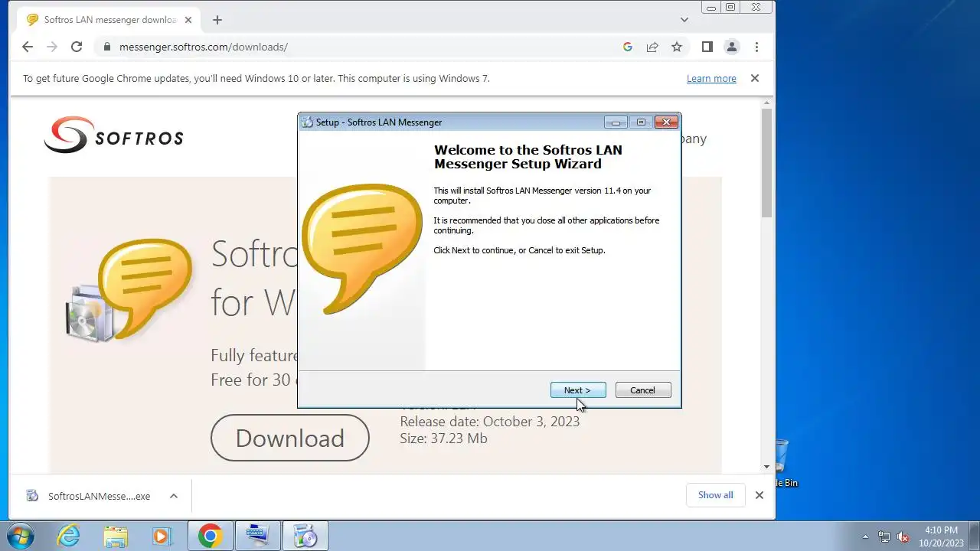Image resolution: width=980 pixels, height=551 pixels.
Task: Toggle Chrome side panel
Action: 707,47
